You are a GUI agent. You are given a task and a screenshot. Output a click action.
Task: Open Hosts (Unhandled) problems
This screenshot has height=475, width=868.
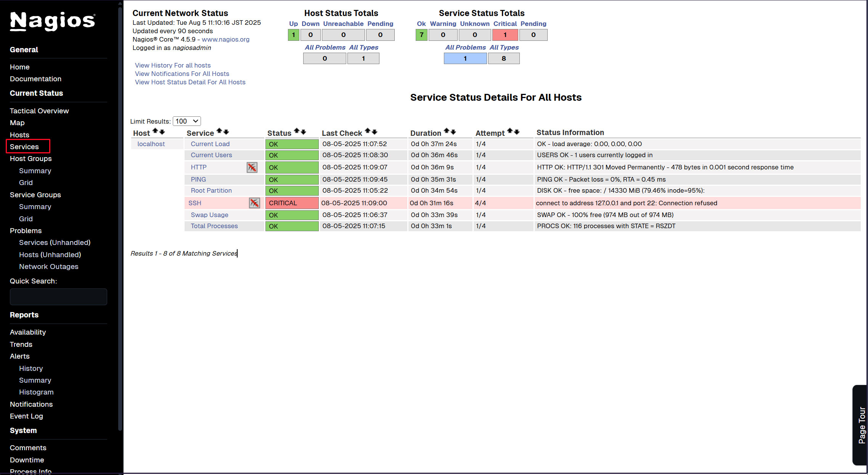(x=50, y=255)
